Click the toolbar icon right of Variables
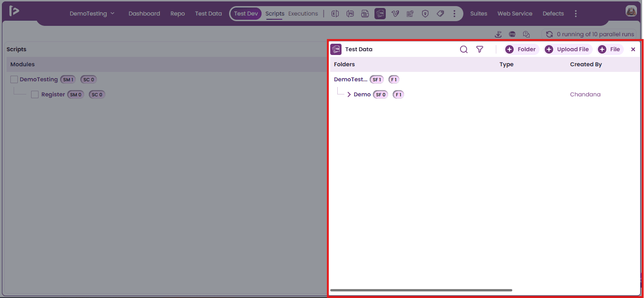 click(x=410, y=14)
